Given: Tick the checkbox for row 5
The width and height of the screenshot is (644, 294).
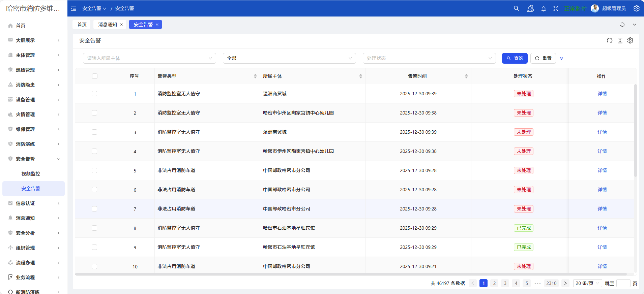Looking at the screenshot, I should [x=94, y=170].
